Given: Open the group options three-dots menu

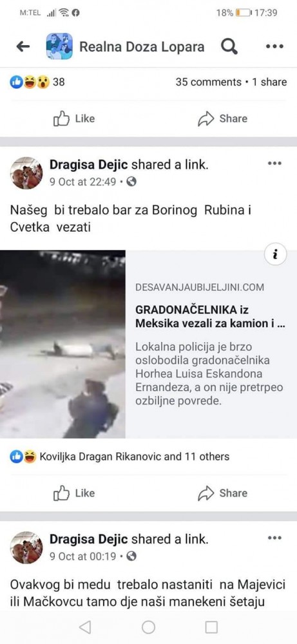Looking at the screenshot, I should pyautogui.click(x=275, y=46).
